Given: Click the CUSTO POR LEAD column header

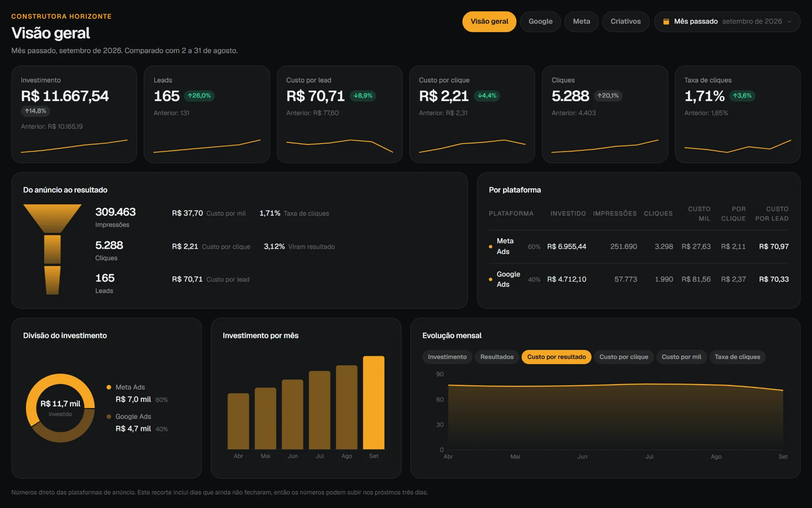Looking at the screenshot, I should coord(772,214).
